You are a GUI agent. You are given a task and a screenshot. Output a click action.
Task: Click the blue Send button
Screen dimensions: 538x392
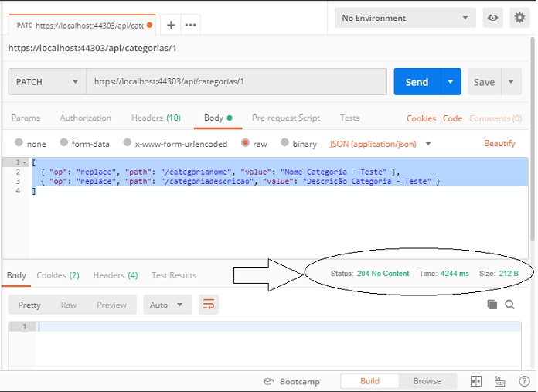(417, 82)
